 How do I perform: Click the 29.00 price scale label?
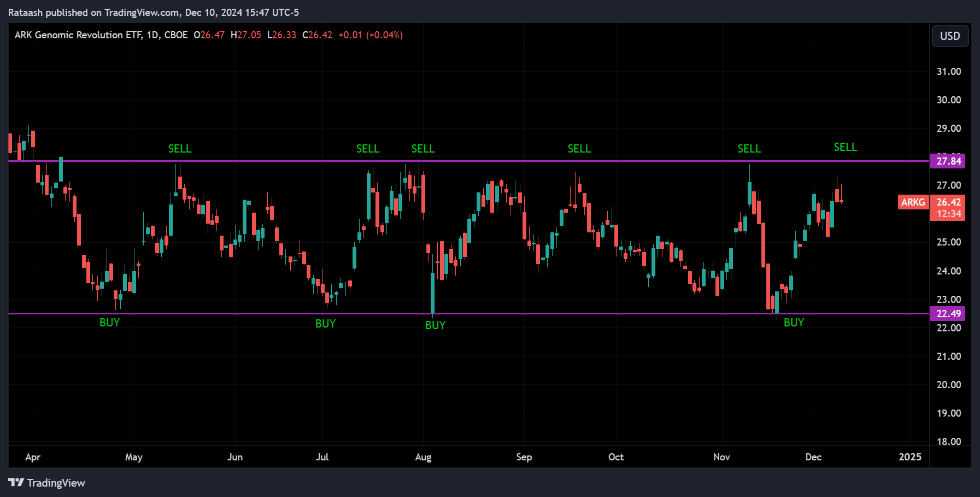(x=949, y=128)
